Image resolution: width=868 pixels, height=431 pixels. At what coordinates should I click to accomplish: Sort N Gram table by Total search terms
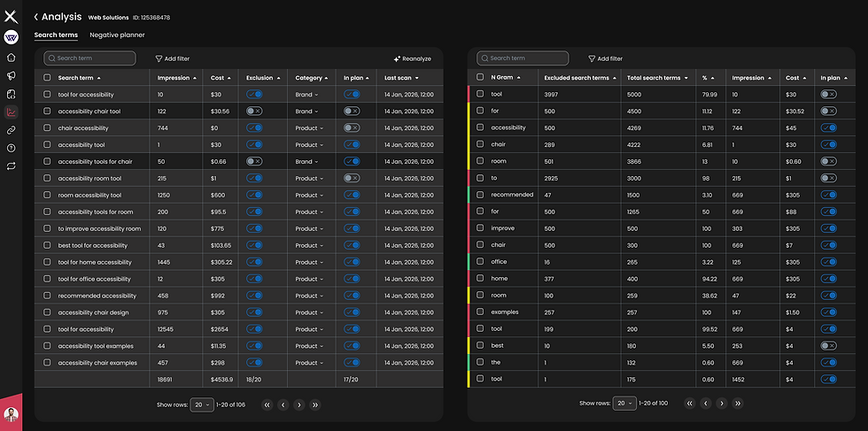657,78
